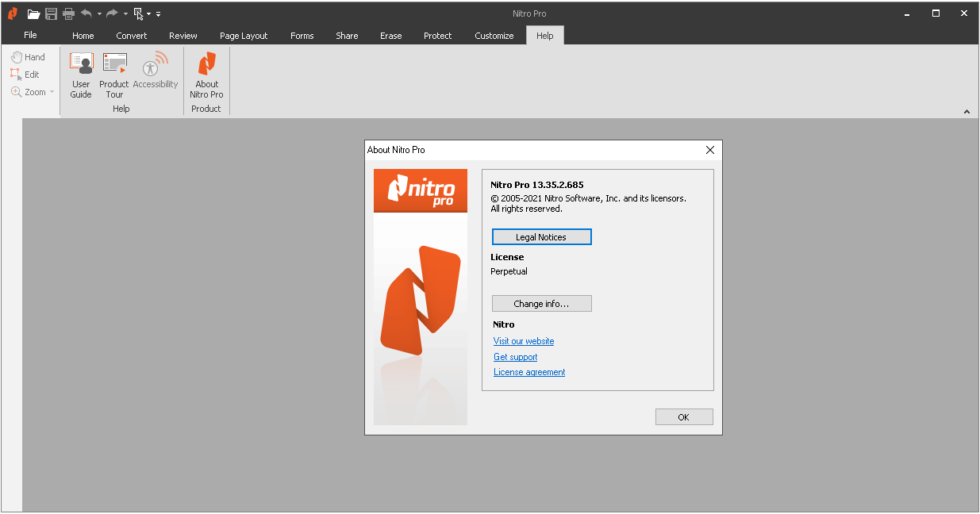Screen dimensions: 980x514
Task: Switch to the Share tab
Action: point(347,36)
